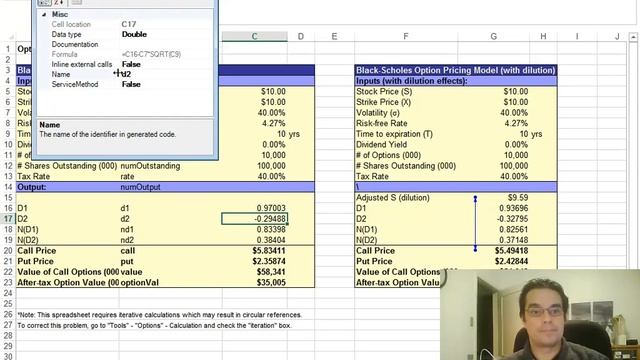Select column C header

(x=254, y=37)
